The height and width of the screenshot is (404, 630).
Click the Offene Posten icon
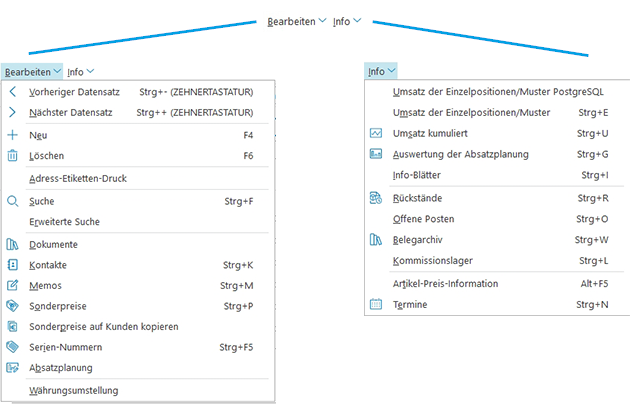pos(376,219)
